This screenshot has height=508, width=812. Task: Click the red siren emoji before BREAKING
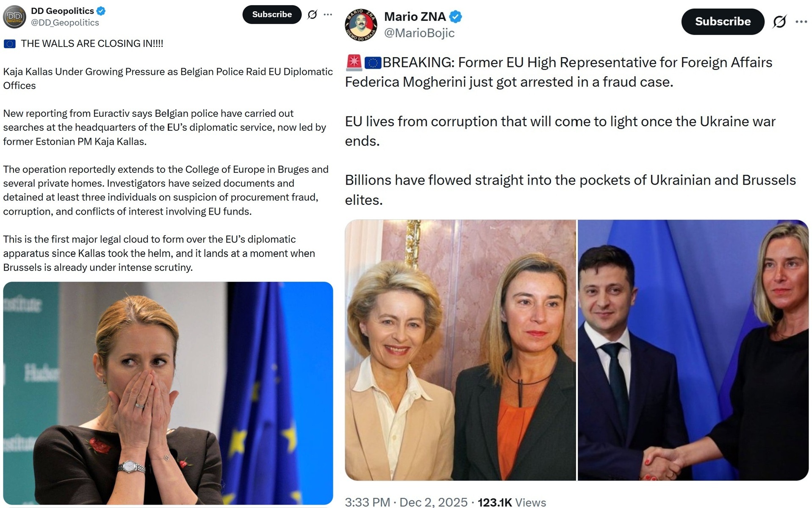click(354, 62)
